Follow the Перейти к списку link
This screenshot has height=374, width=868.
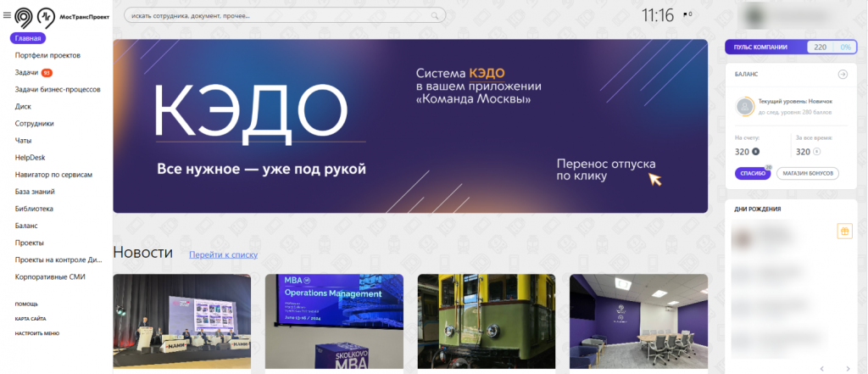point(223,254)
